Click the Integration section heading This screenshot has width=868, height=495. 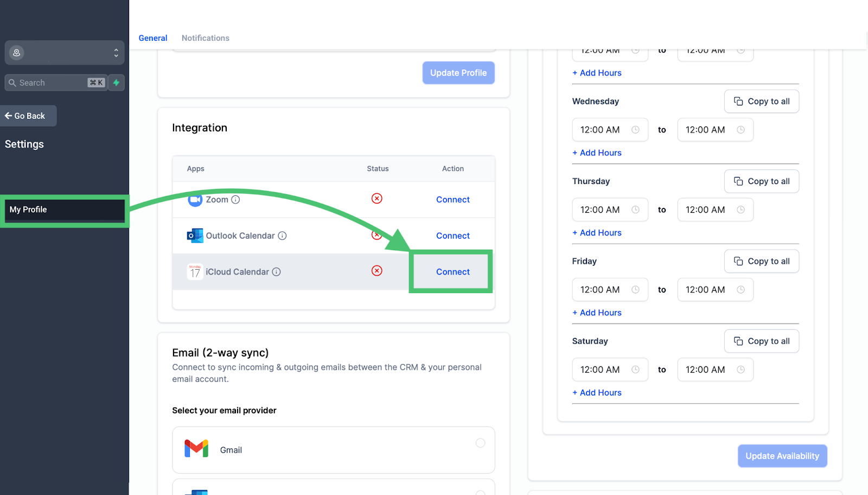tap(200, 128)
